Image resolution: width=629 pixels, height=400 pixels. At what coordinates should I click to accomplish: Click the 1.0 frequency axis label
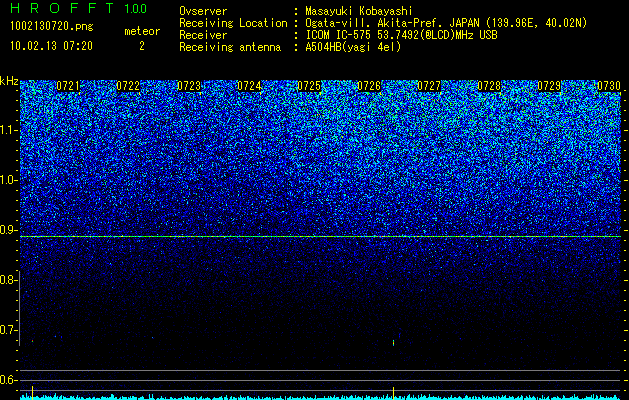coord(8,180)
